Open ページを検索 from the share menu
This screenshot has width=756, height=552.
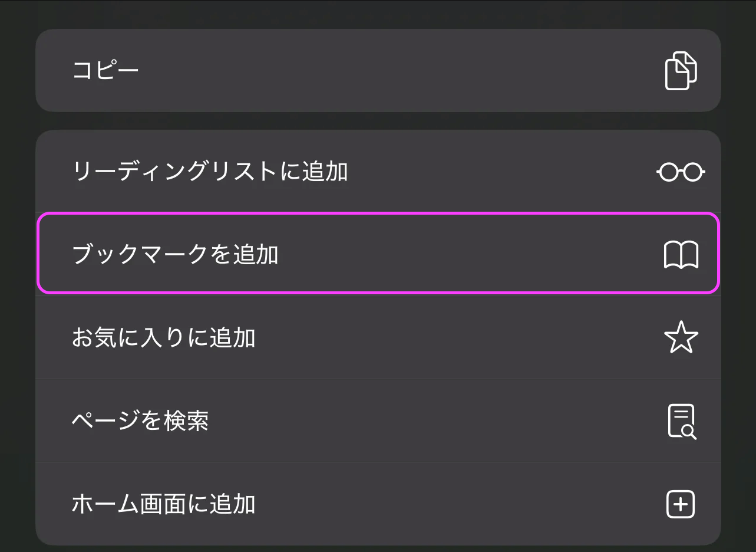tap(140, 421)
